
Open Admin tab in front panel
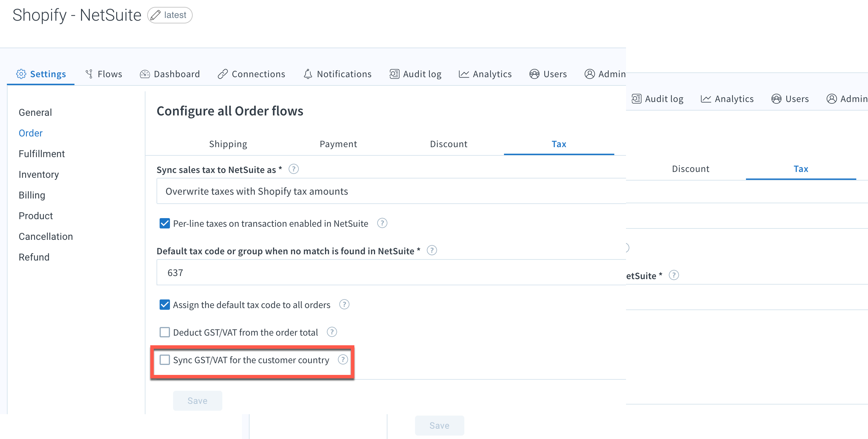click(605, 74)
